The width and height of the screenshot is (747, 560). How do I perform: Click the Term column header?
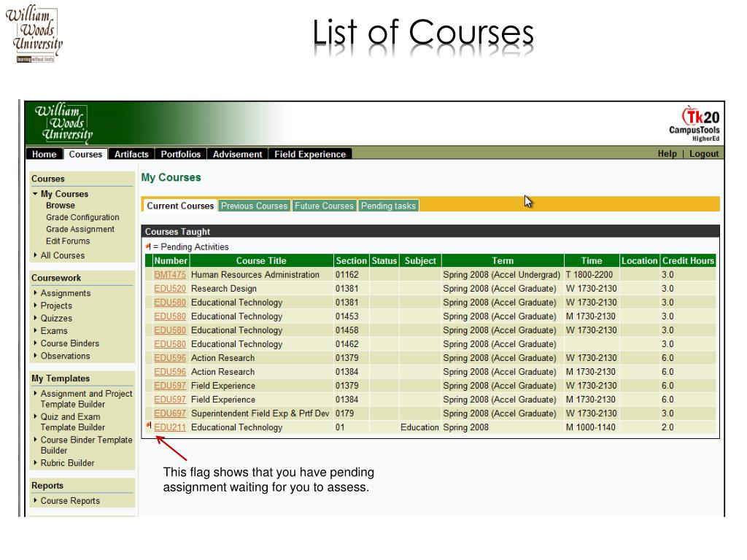tap(503, 260)
